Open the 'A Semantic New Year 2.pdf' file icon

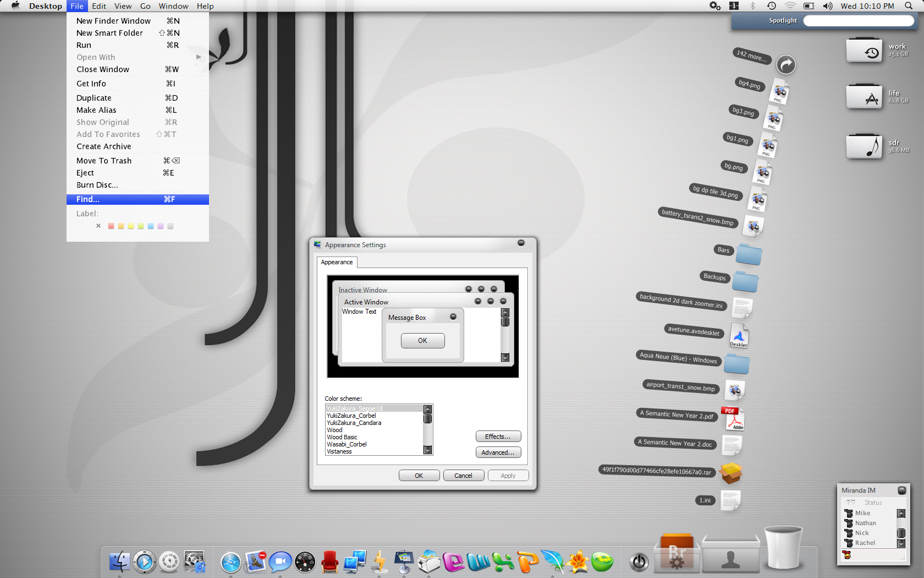pos(734,419)
